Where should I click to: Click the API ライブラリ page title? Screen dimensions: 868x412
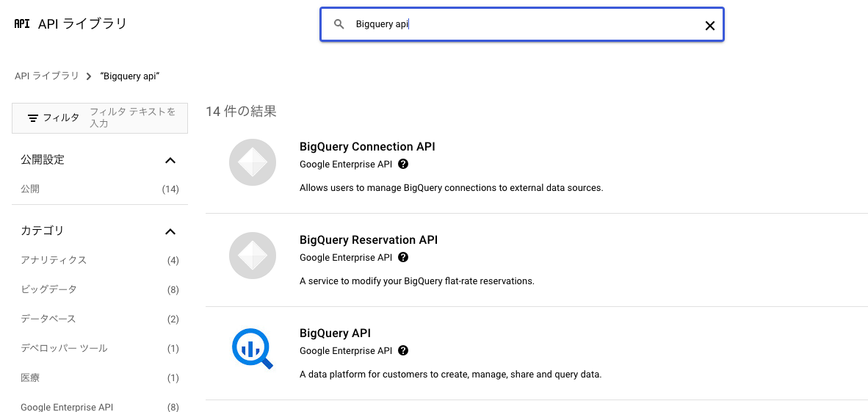click(82, 24)
